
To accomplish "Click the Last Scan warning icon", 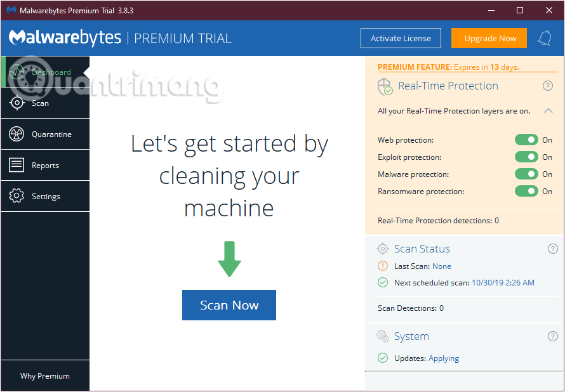I will click(383, 266).
